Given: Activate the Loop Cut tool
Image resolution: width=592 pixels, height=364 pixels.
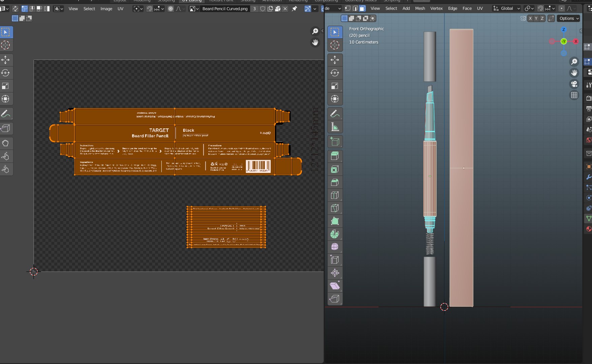Looking at the screenshot, I should tap(335, 195).
